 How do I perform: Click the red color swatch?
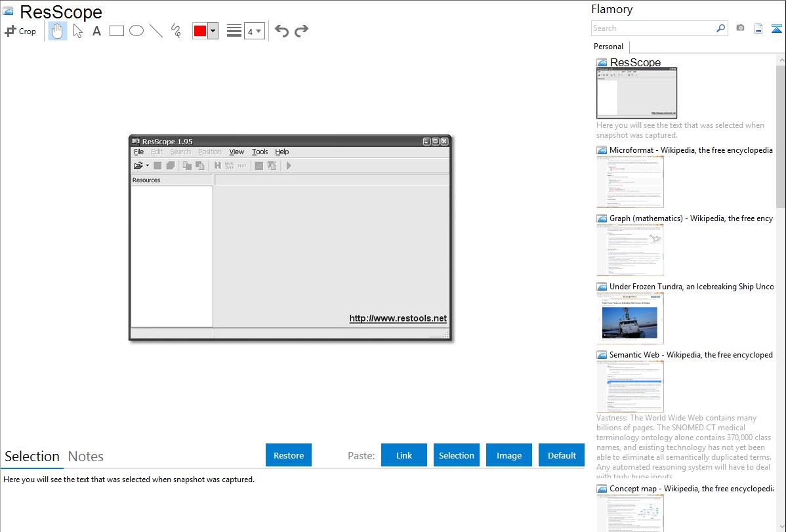[x=200, y=31]
